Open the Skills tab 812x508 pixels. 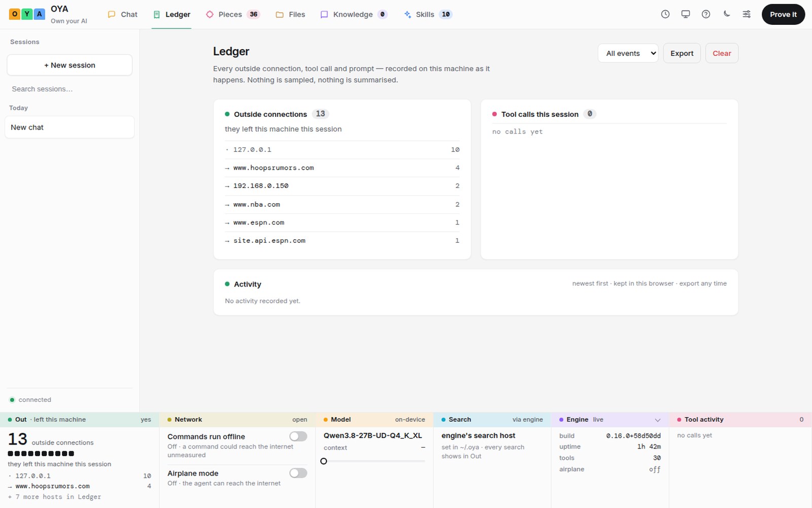coord(428,14)
